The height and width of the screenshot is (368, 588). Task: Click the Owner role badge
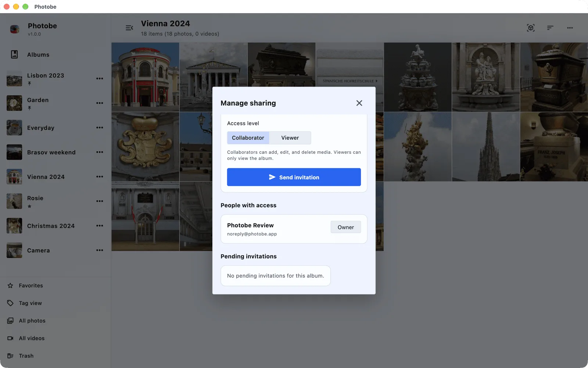[346, 227]
